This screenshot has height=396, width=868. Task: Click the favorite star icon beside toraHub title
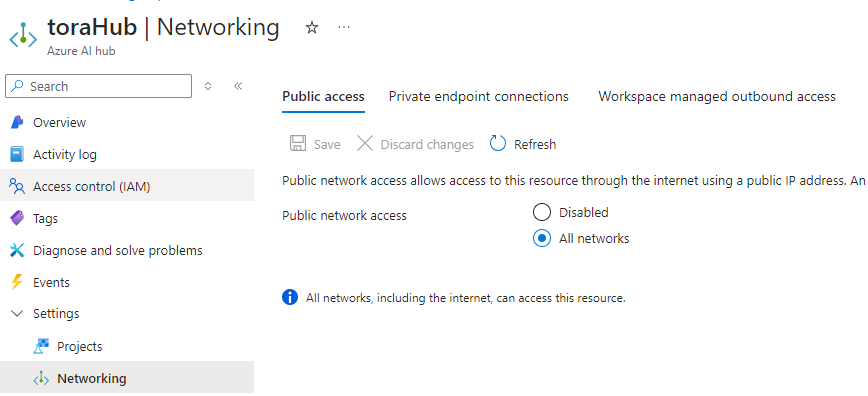pos(312,27)
